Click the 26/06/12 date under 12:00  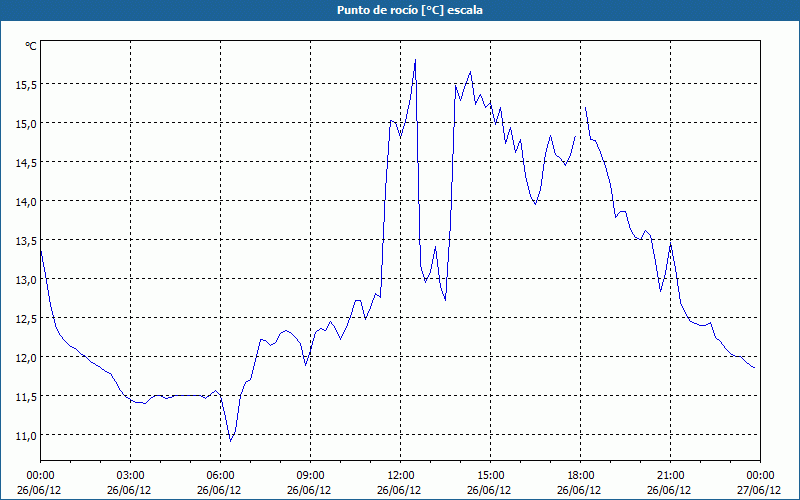coord(399,490)
